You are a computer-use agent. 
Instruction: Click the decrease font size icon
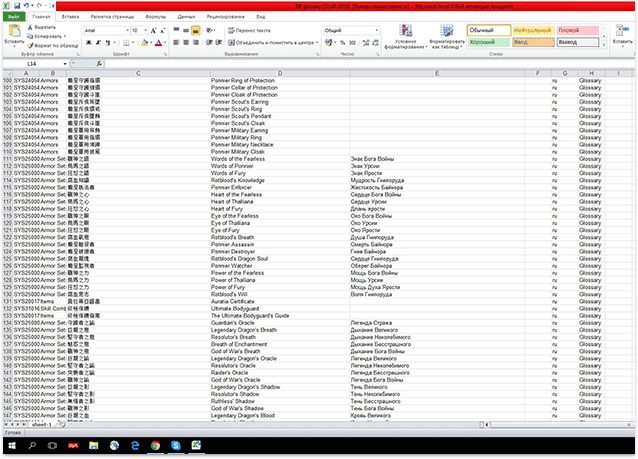point(162,31)
